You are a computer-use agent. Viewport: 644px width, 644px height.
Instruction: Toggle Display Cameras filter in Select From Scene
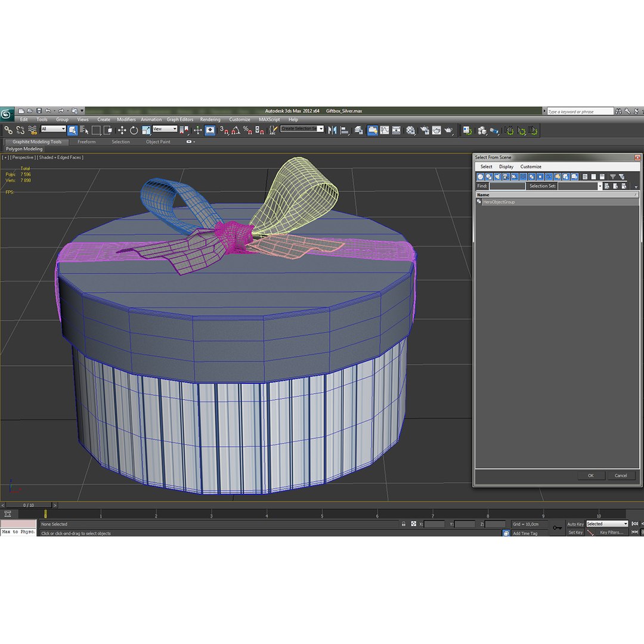click(x=506, y=177)
